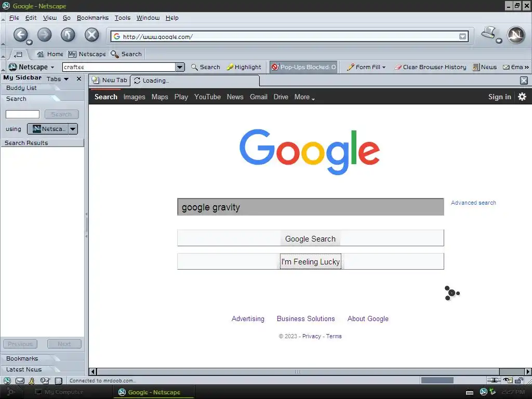
Task: Open Business Solutions link
Action: (305, 318)
